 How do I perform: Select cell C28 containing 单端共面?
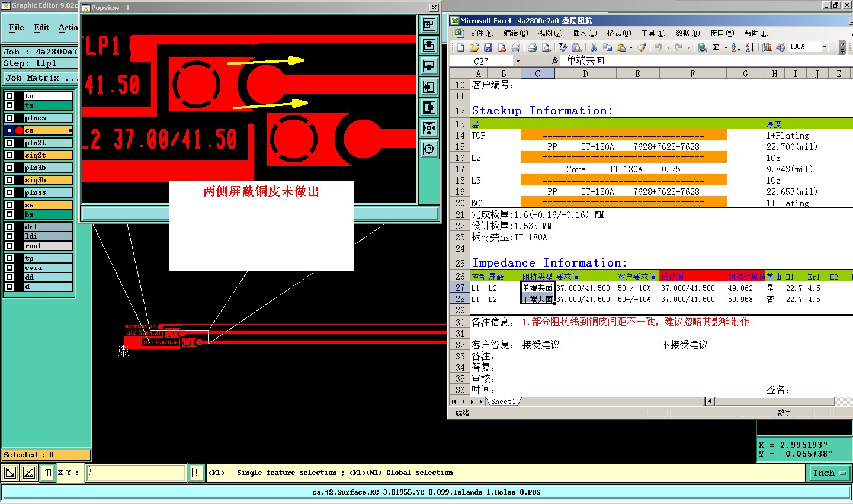[x=537, y=299]
